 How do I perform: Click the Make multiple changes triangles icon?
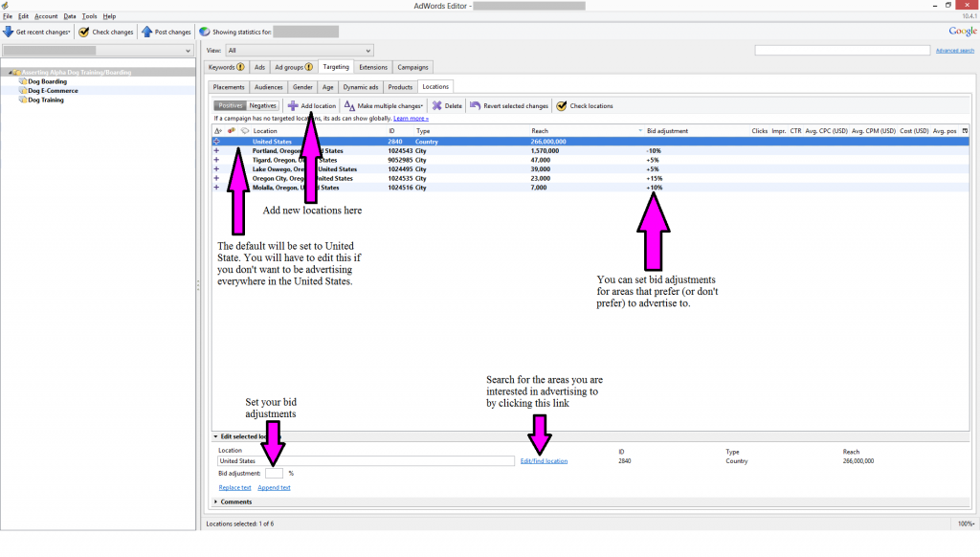coord(349,105)
